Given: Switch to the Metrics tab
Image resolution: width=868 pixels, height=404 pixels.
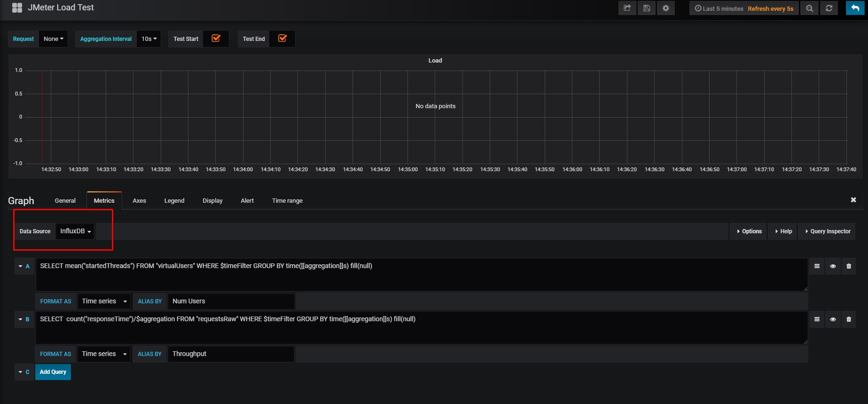Looking at the screenshot, I should pos(104,200).
